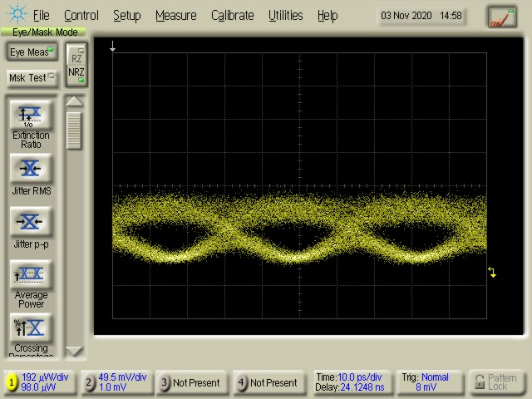This screenshot has height=399, width=532.
Task: Click channel 1 button showing 192 µW/div
Action: click(40, 382)
